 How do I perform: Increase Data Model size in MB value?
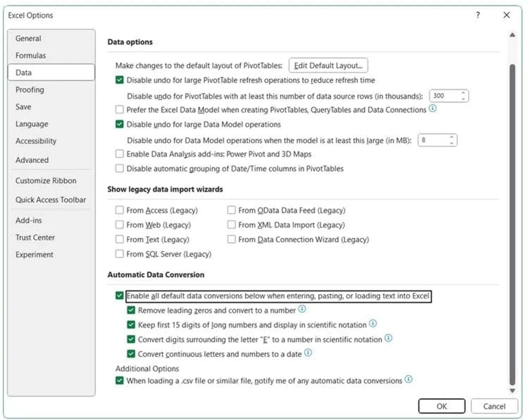452,137
